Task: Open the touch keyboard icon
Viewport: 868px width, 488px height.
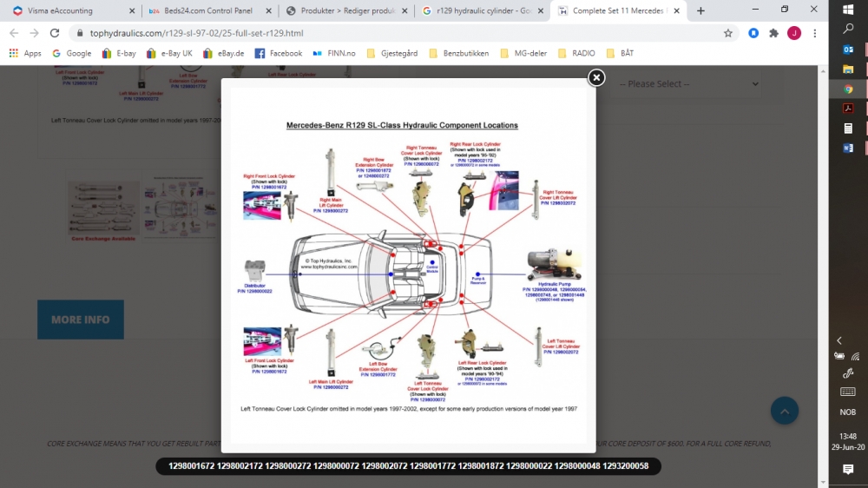Action: coord(848,392)
